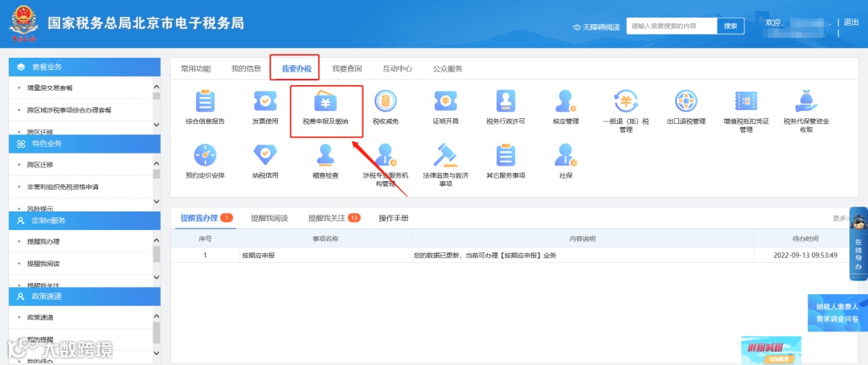
Task: Open the 在线导办 assistant widget
Action: [x=858, y=244]
